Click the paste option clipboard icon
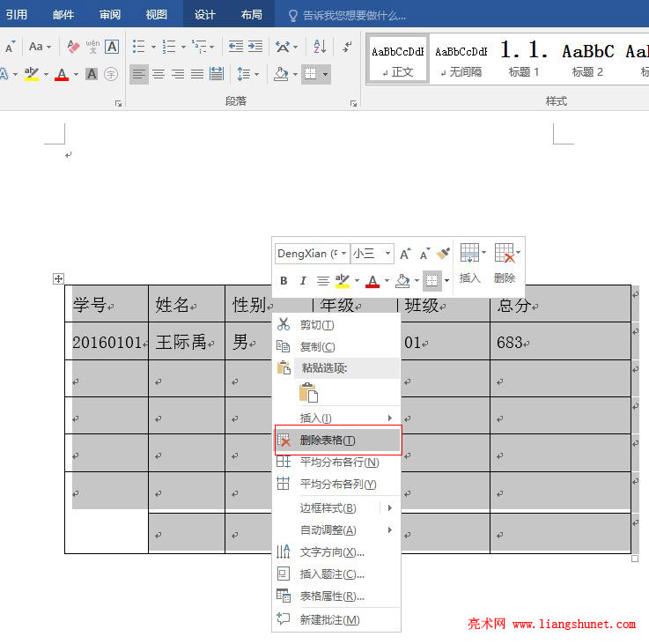The height and width of the screenshot is (644, 649). coord(308,392)
